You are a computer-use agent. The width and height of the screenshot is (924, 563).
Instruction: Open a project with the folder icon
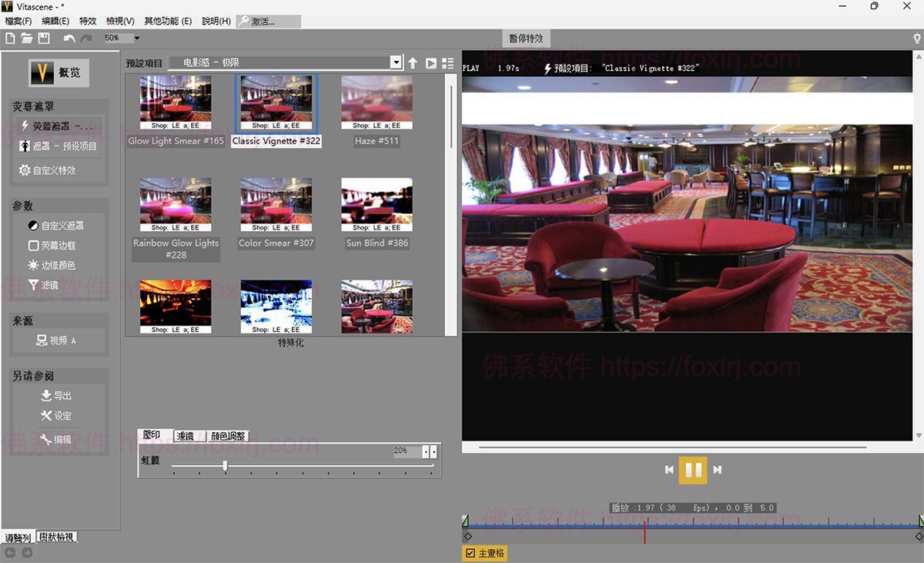coord(27,39)
